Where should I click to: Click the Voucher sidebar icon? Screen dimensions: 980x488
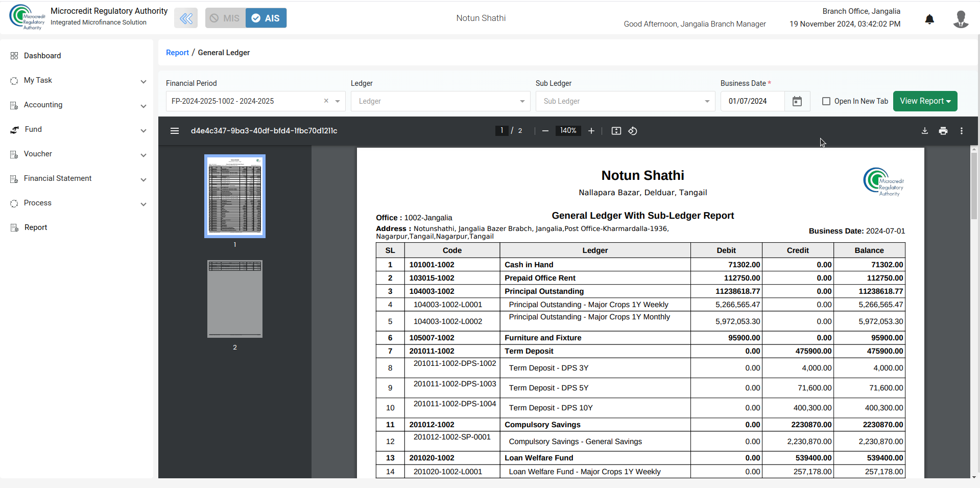coord(14,154)
